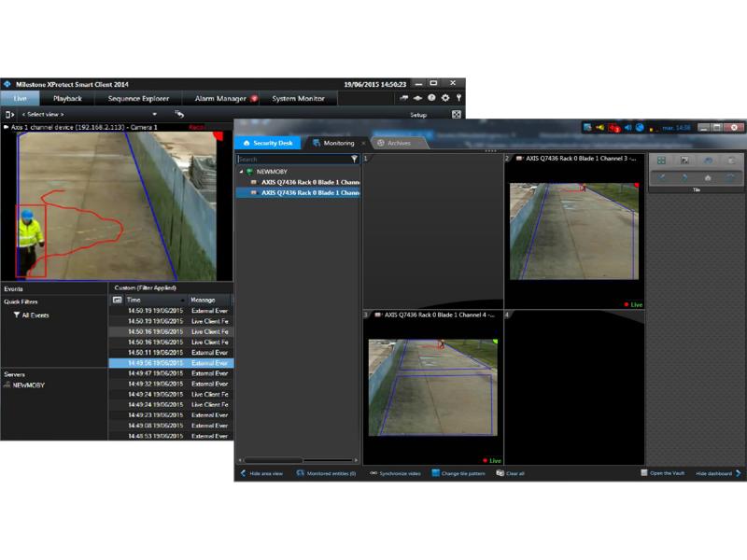This screenshot has height=560, width=747.
Task: Click the tile grid icon in dashboard
Action: tap(661, 161)
